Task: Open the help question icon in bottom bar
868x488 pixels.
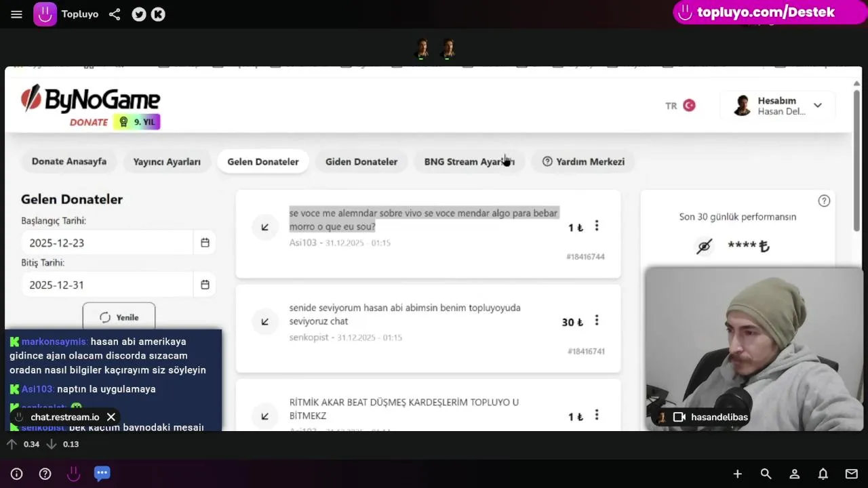Action: (45, 474)
